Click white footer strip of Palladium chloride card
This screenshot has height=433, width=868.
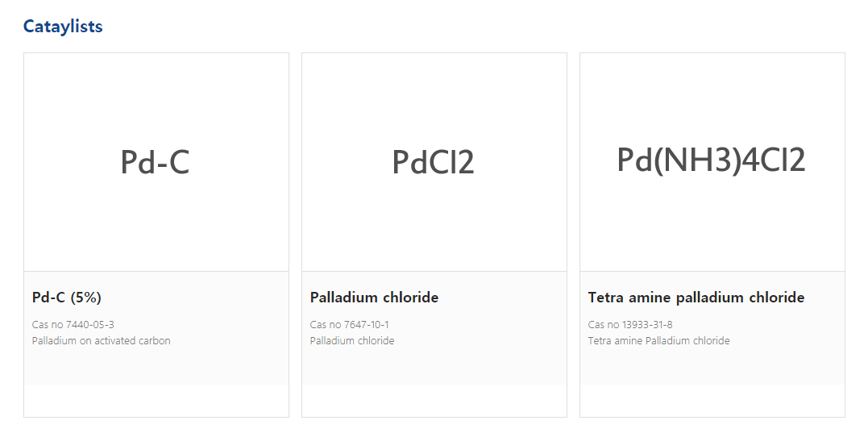pyautogui.click(x=434, y=401)
